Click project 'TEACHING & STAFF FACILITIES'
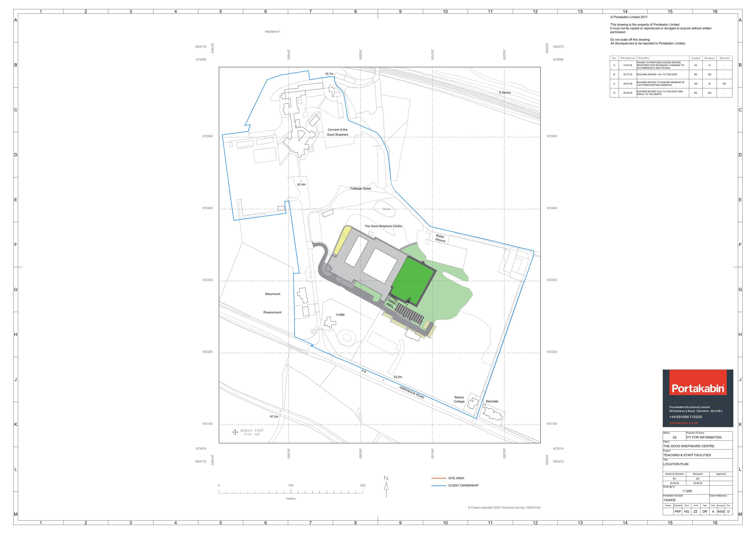This screenshot has width=756, height=534. pos(687,455)
